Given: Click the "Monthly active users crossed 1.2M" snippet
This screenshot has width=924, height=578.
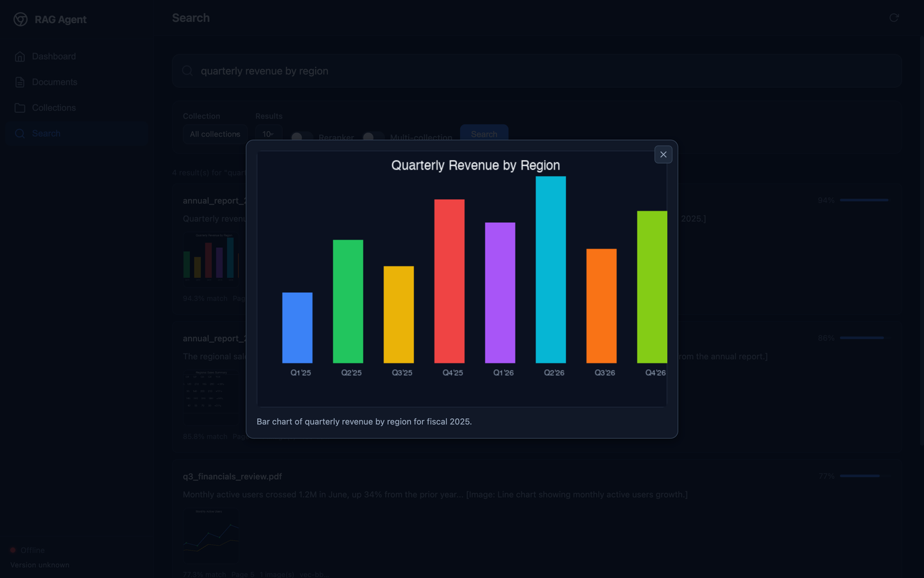Looking at the screenshot, I should (x=435, y=495).
